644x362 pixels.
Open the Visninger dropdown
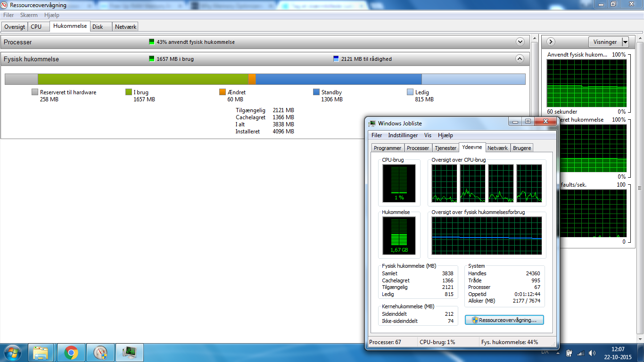[x=609, y=41]
